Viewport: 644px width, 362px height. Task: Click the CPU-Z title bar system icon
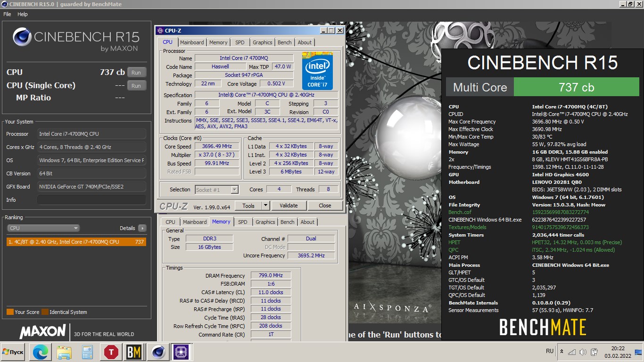coord(160,31)
